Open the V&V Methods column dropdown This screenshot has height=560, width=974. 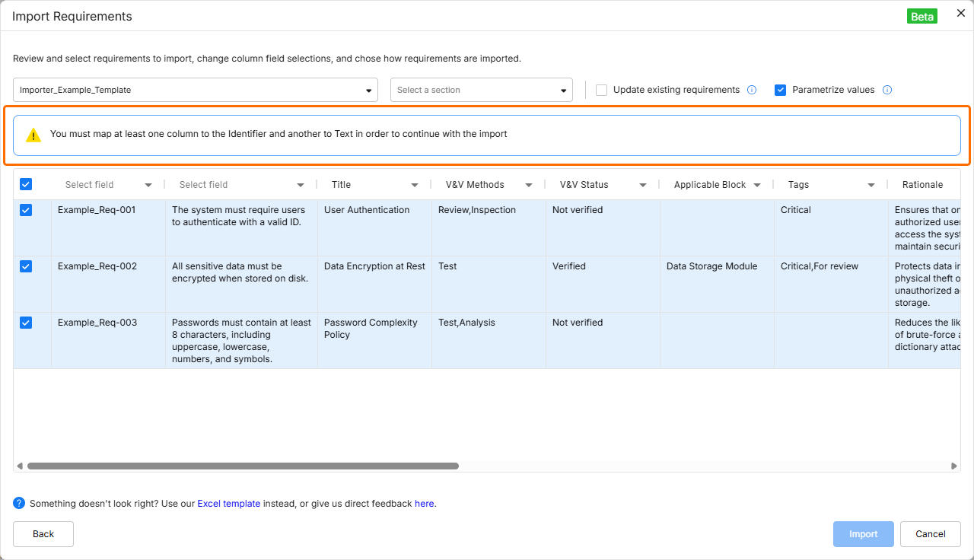pyautogui.click(x=489, y=185)
